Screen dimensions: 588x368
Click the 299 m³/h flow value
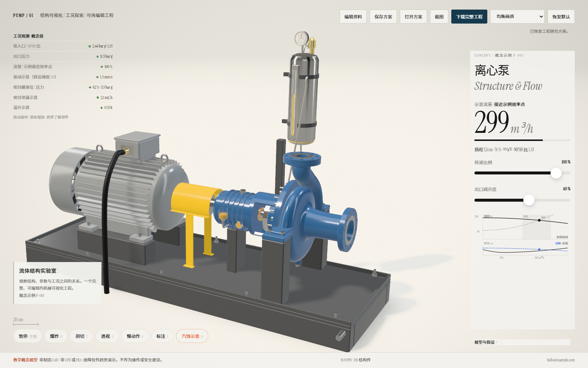503,123
